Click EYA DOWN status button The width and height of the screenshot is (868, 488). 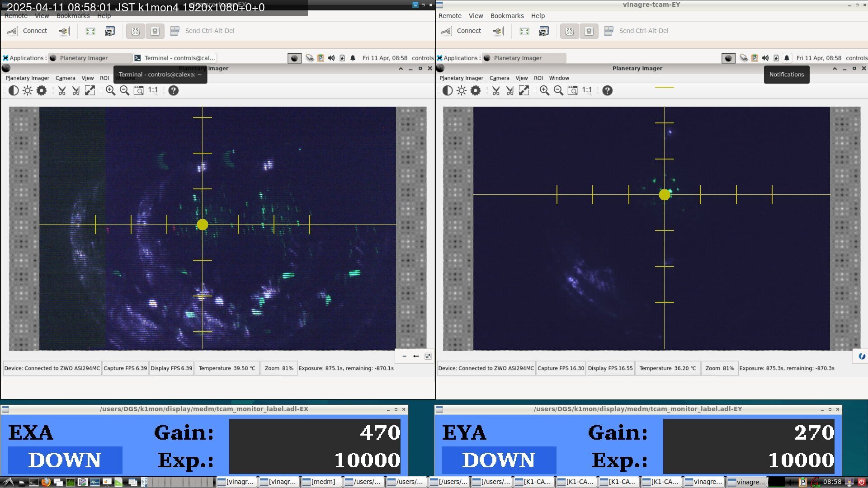499,460
